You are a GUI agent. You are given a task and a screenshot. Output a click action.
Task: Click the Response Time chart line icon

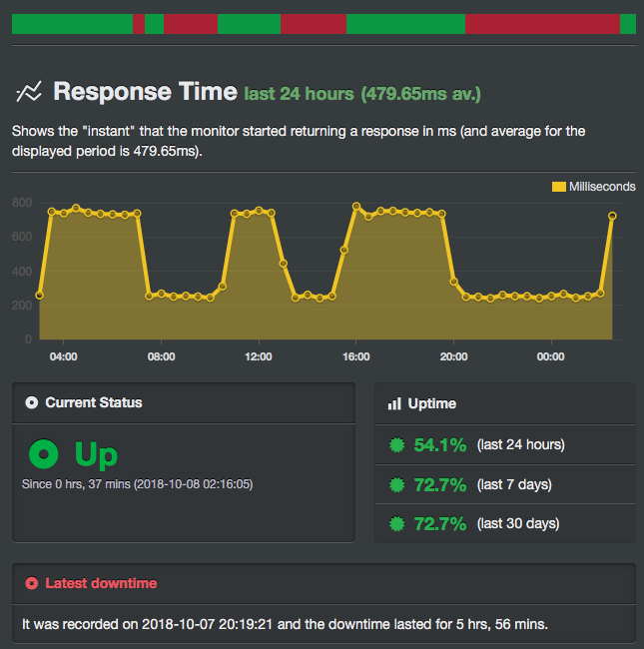[x=28, y=93]
